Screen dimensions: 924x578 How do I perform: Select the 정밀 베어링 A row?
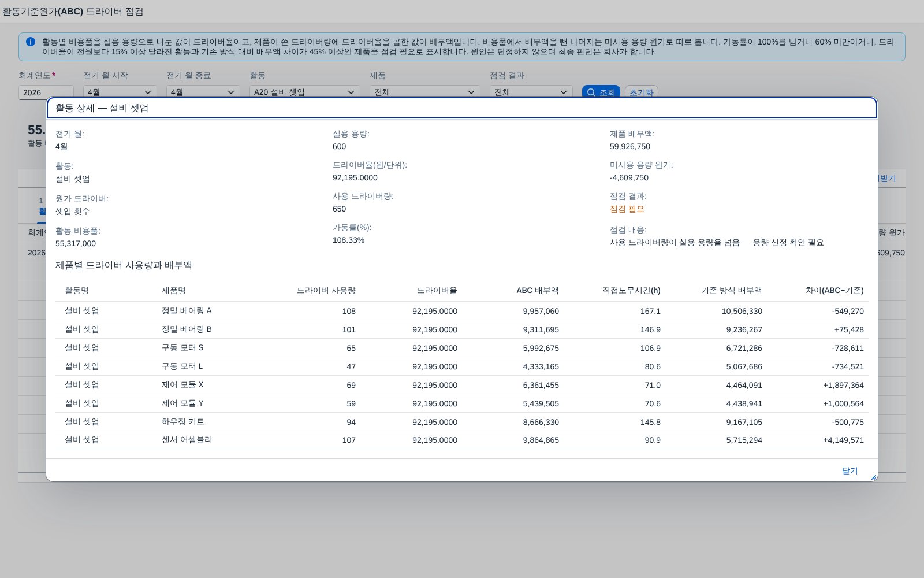click(462, 311)
